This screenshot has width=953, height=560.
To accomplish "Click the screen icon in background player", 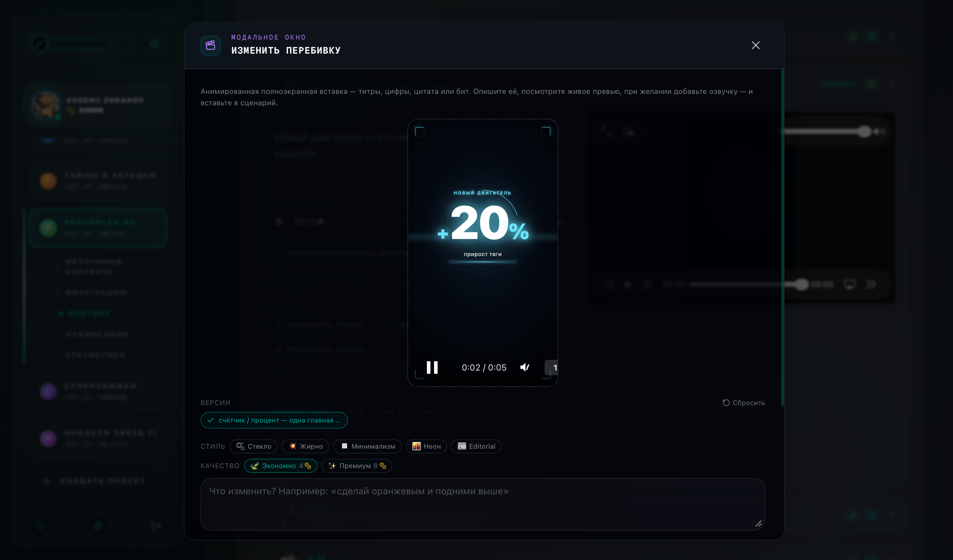I will 849,284.
